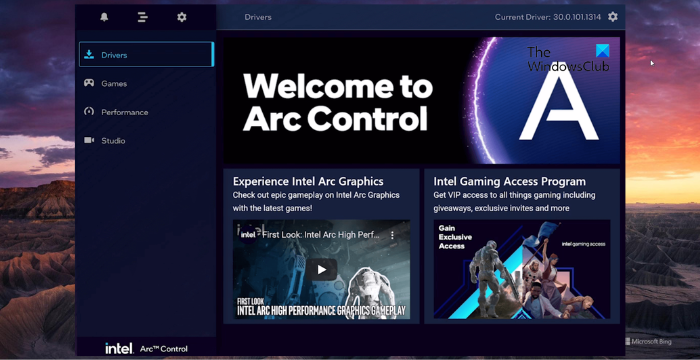The width and height of the screenshot is (700, 360).
Task: Go to the Performance section
Action: pyautogui.click(x=146, y=112)
